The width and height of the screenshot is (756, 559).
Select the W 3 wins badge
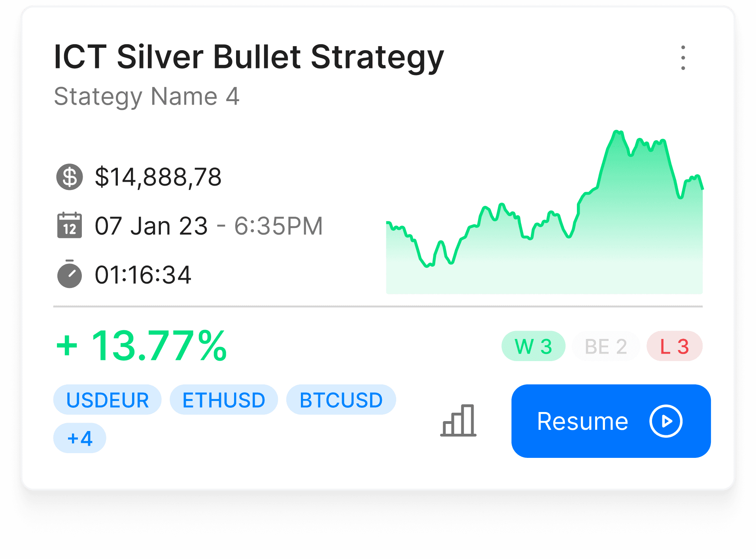(533, 346)
